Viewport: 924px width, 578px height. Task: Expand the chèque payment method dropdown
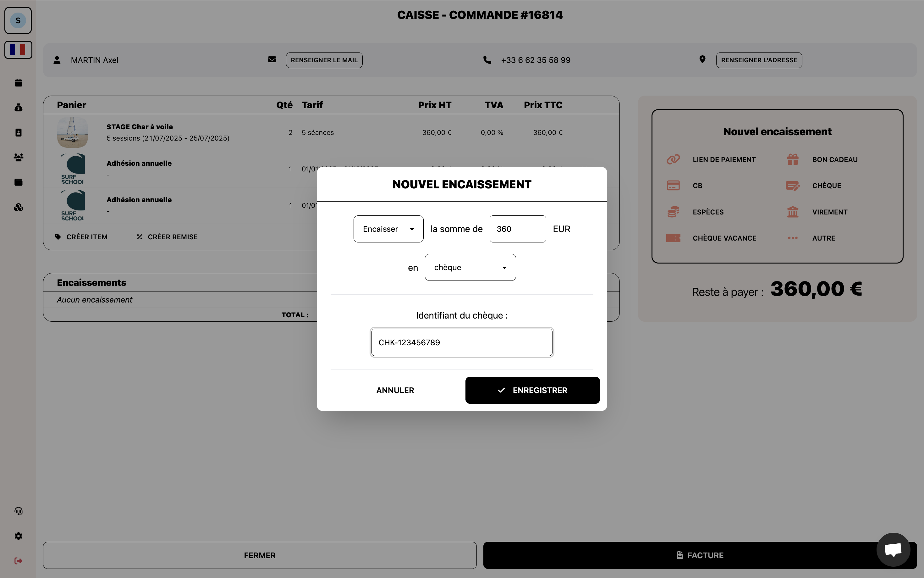pos(470,268)
